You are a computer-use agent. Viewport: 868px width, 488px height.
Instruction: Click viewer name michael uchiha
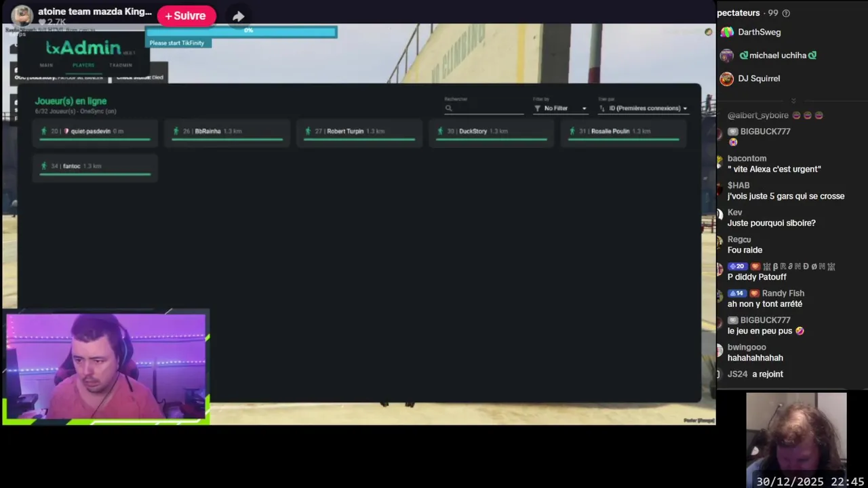click(x=778, y=56)
